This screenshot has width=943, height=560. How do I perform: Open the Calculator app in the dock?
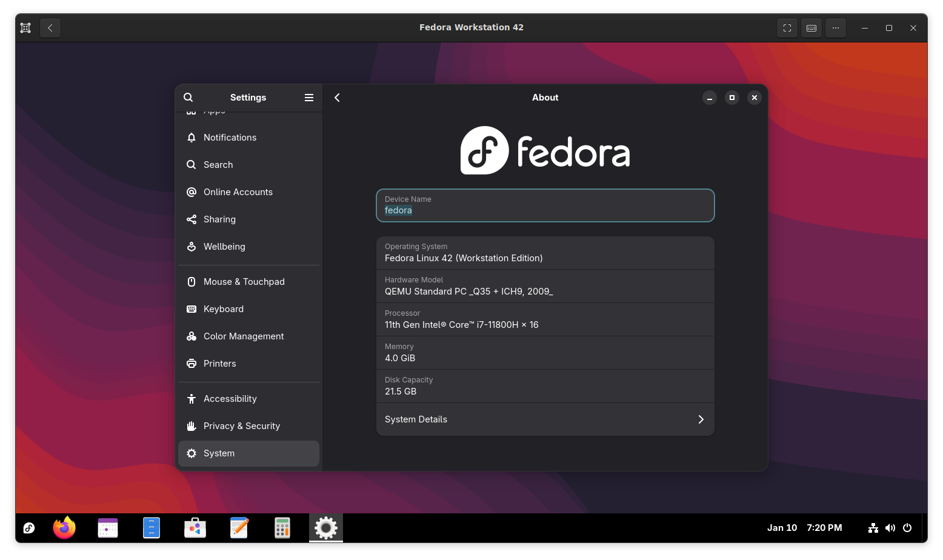pyautogui.click(x=282, y=528)
